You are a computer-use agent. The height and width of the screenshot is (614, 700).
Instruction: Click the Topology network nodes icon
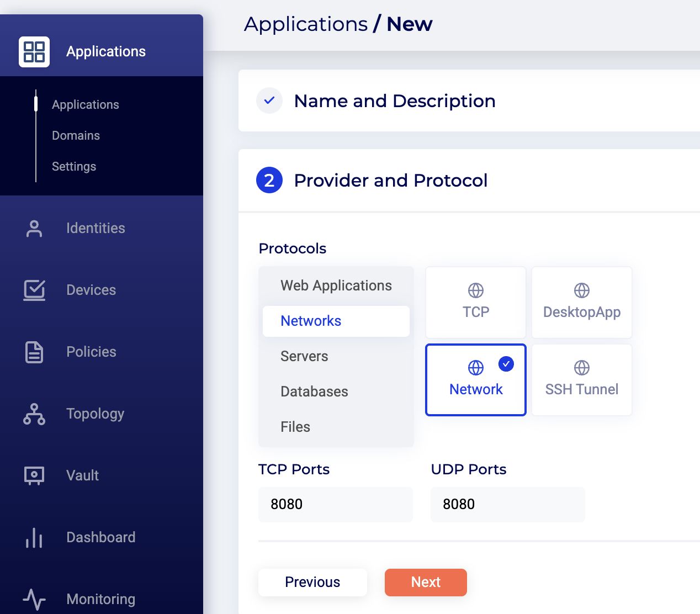coord(34,414)
